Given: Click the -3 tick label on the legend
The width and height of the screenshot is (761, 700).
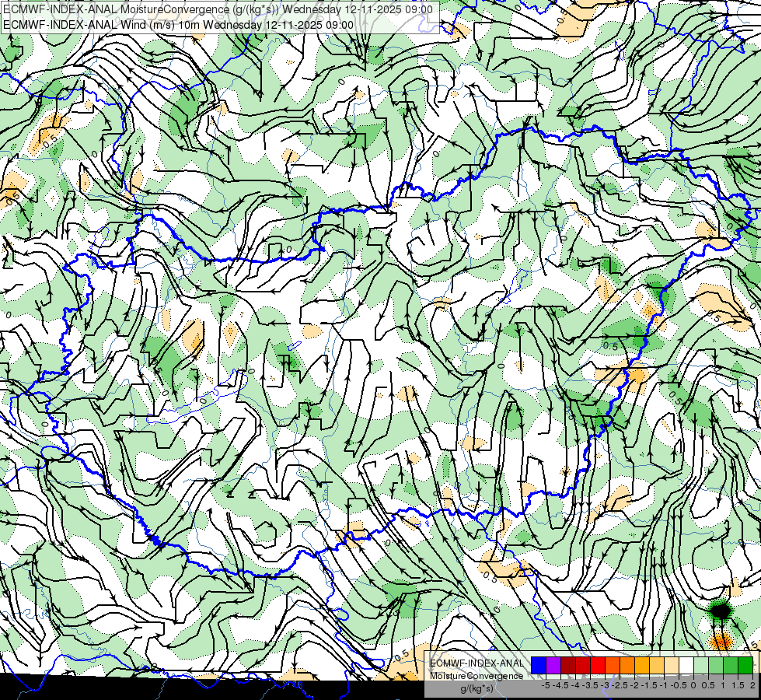Looking at the screenshot, I should coord(606,685).
